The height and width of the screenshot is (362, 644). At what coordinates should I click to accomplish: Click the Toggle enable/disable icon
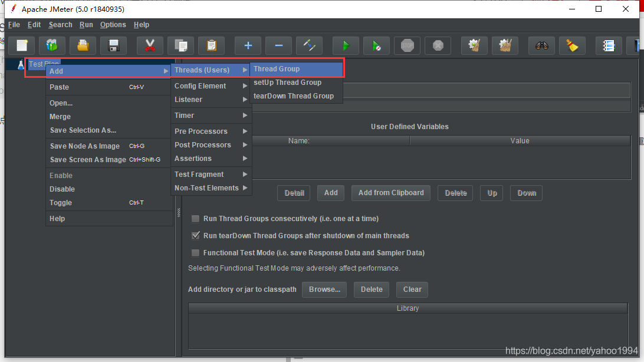point(309,45)
